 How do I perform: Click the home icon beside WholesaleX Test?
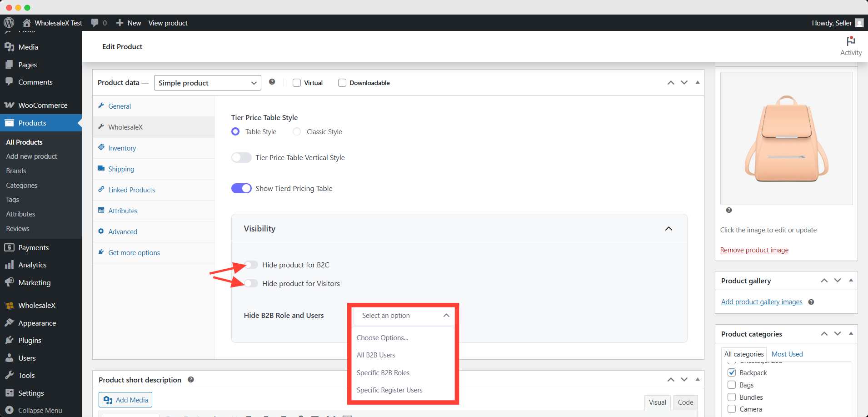click(x=27, y=23)
